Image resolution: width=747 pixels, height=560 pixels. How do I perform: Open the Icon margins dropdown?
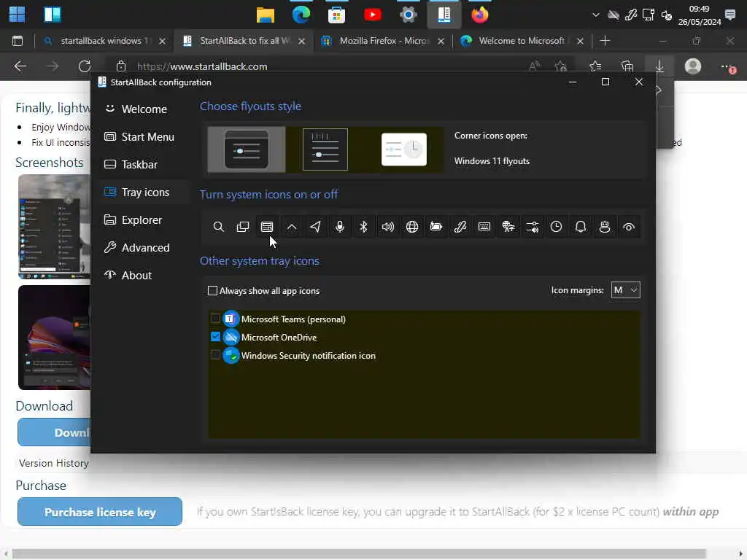pos(625,290)
